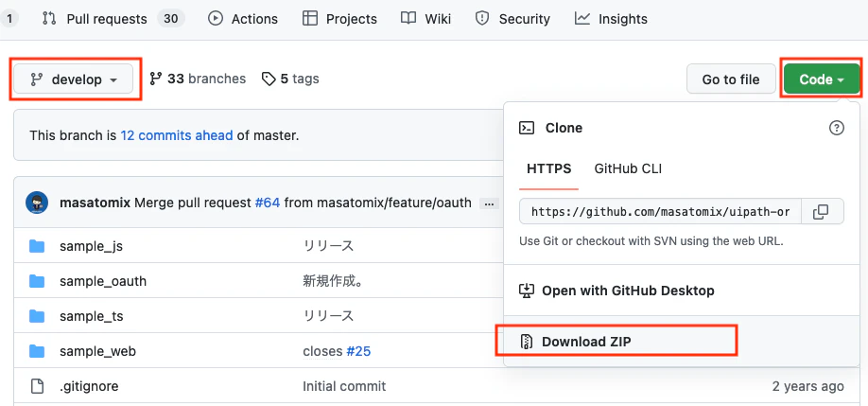Select the GitHub CLI clone tab
Viewport: 868px width, 406px height.
[x=628, y=168]
